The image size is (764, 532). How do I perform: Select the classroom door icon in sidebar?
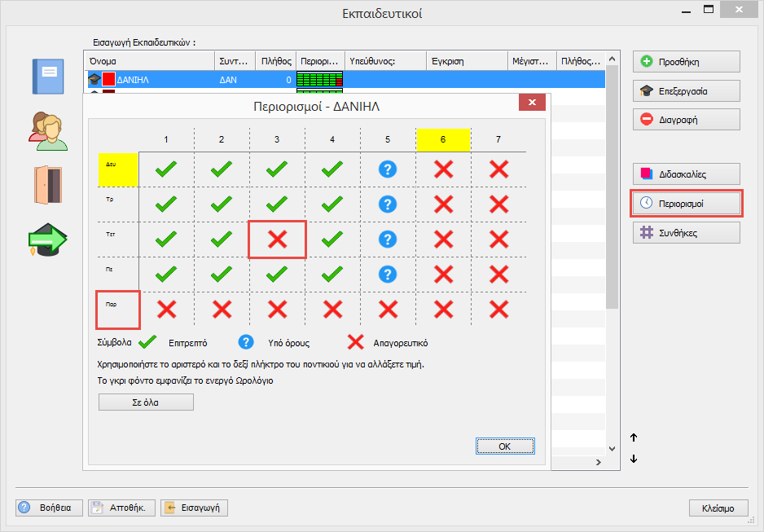[x=46, y=184]
